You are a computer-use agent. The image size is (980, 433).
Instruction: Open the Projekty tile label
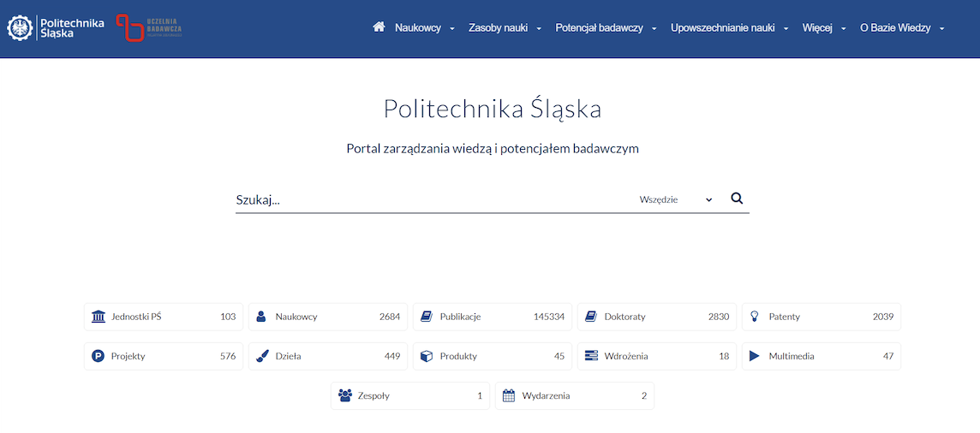click(x=128, y=357)
